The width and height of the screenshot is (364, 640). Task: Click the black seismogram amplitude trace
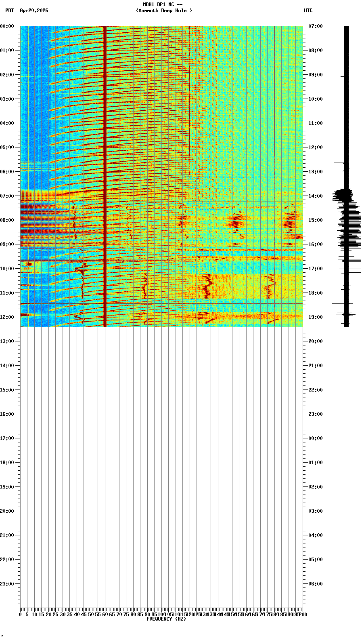346,176
